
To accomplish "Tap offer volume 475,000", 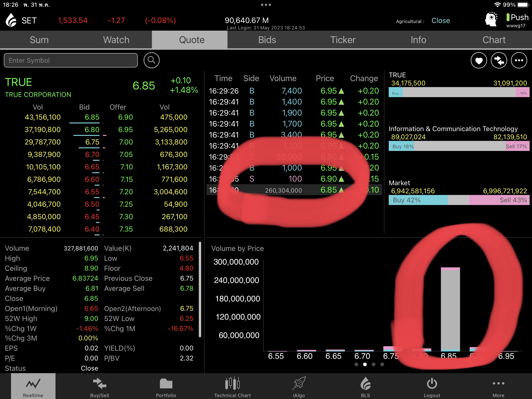I will (174, 117).
